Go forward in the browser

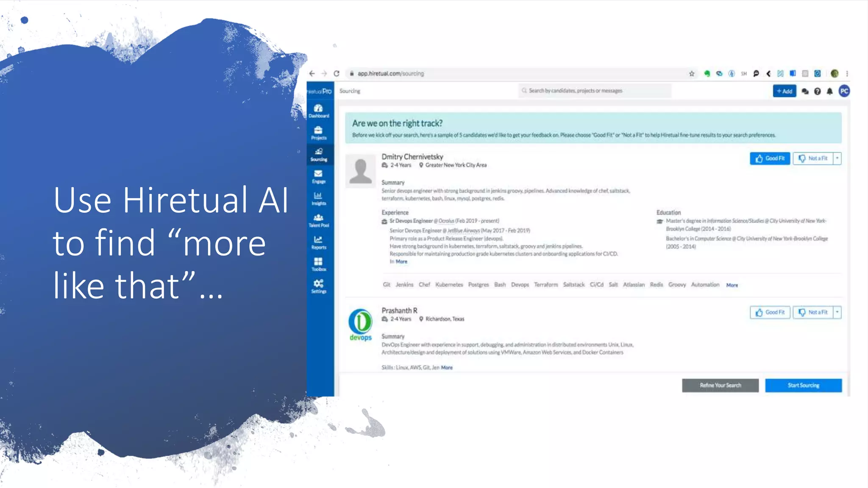324,74
